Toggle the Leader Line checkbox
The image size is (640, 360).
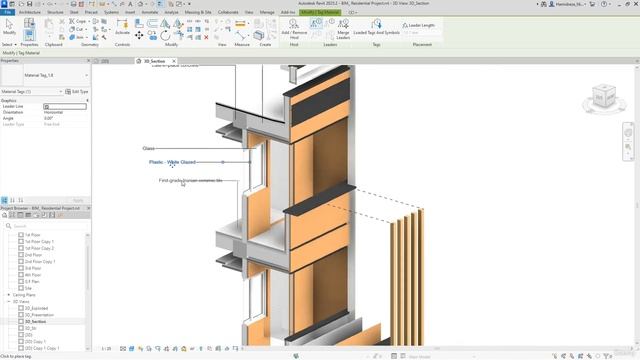coord(46,107)
